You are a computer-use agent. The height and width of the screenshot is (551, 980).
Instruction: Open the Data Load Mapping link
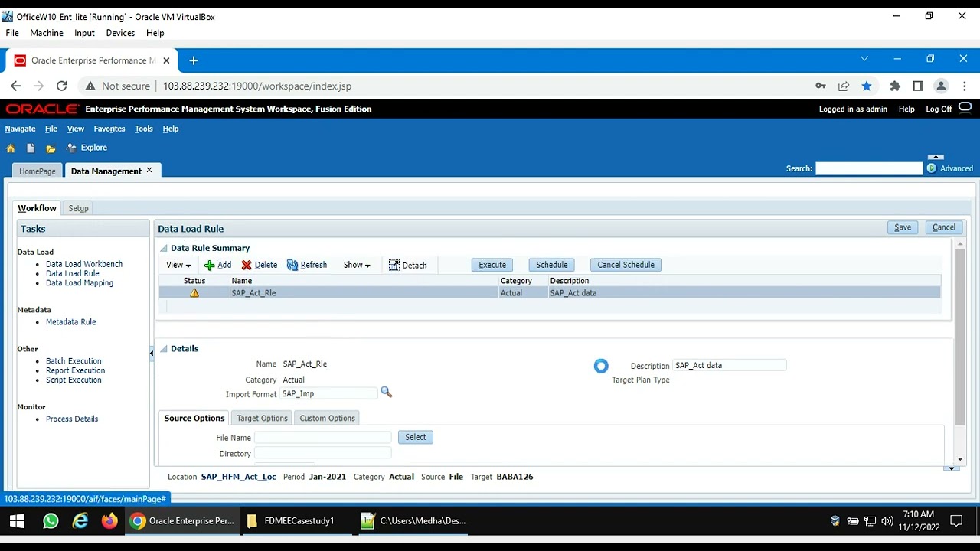(x=80, y=283)
